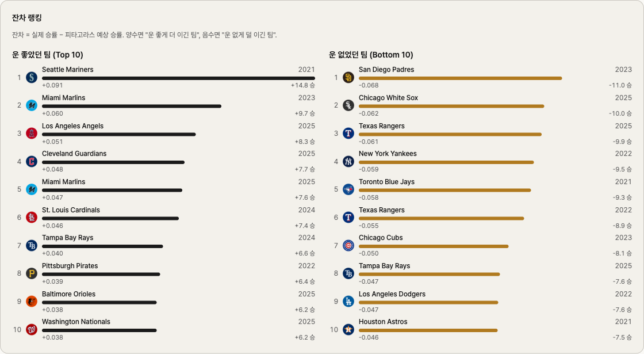Viewport: 644px width, 354px height.
Task: Click the San Diego Padres logo
Action: tap(348, 78)
